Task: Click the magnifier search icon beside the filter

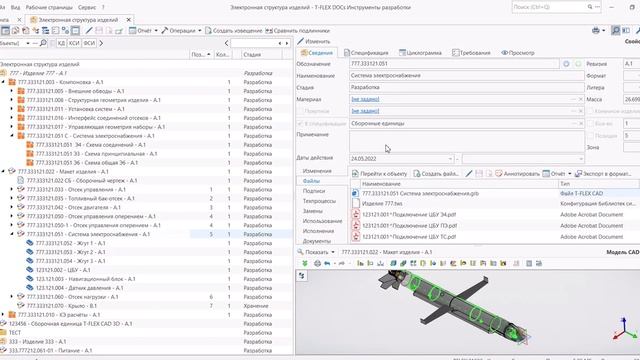Action: click(x=43, y=43)
